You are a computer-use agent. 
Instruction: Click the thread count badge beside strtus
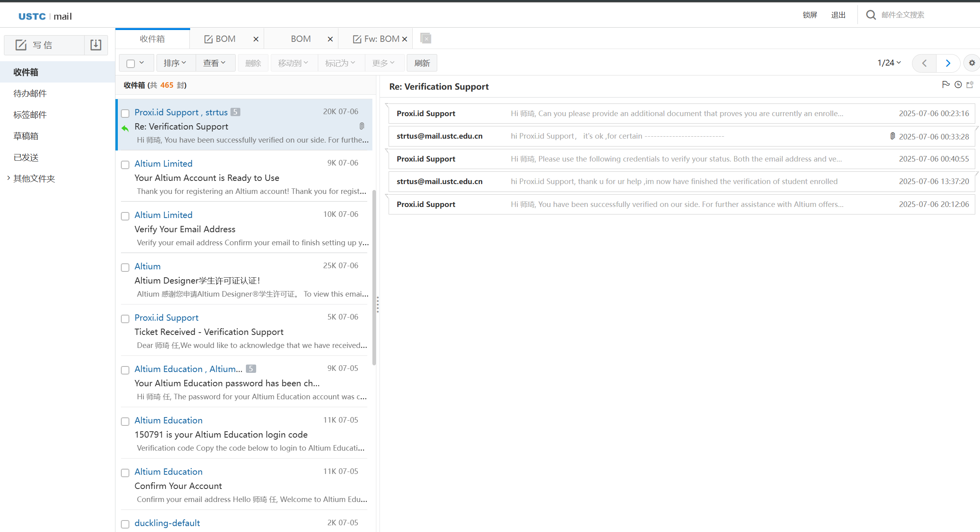[235, 112]
